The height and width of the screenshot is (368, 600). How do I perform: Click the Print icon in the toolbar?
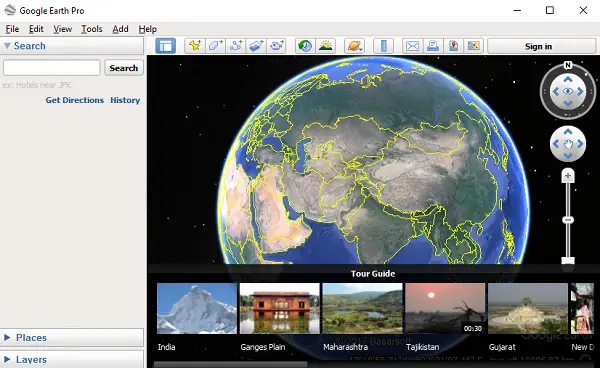[433, 46]
